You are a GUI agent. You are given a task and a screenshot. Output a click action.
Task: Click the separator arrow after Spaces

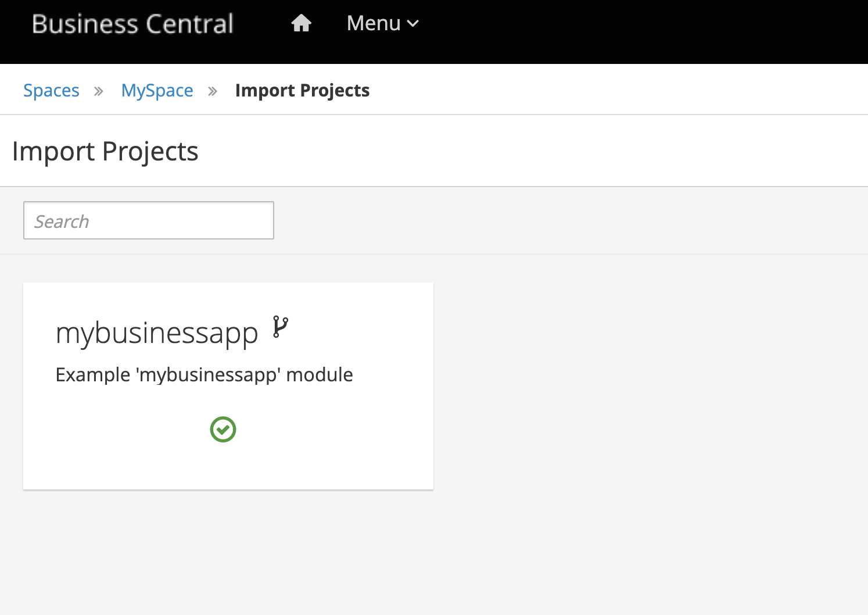coord(99,91)
